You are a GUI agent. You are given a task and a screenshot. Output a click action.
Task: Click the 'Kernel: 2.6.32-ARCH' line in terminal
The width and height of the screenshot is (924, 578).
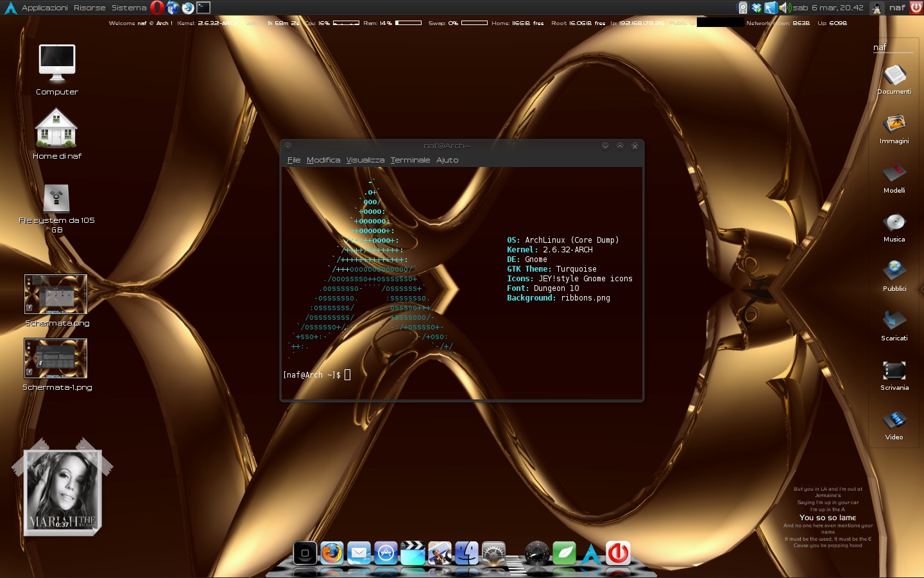550,250
